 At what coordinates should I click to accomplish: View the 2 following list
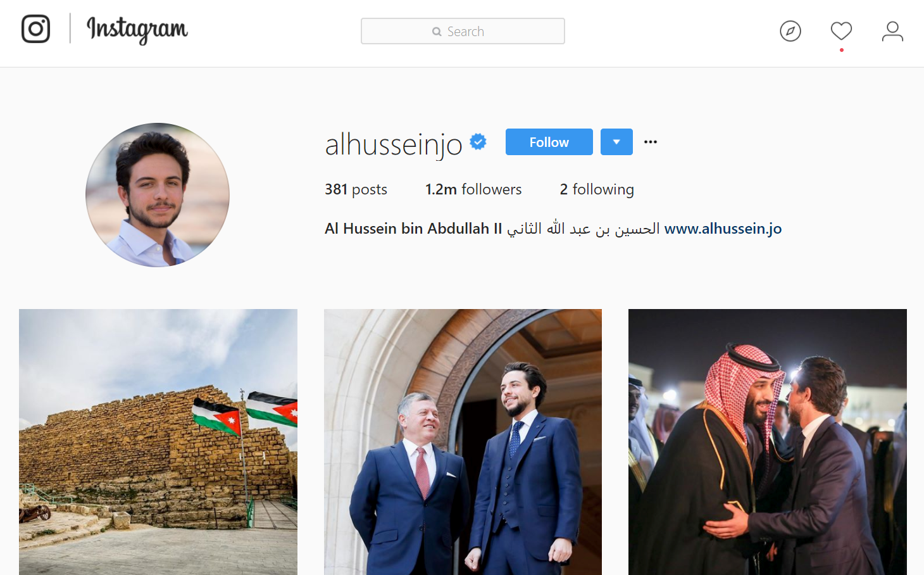(x=597, y=189)
